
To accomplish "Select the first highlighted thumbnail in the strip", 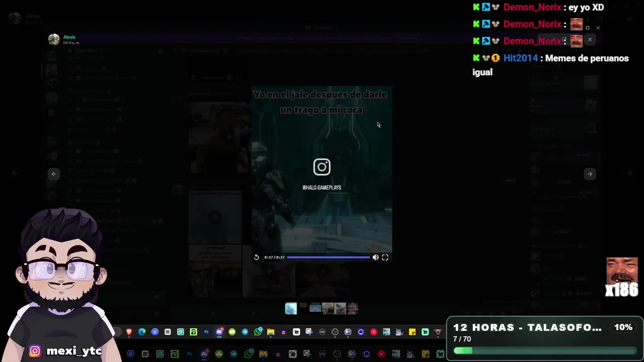I will pos(291,308).
